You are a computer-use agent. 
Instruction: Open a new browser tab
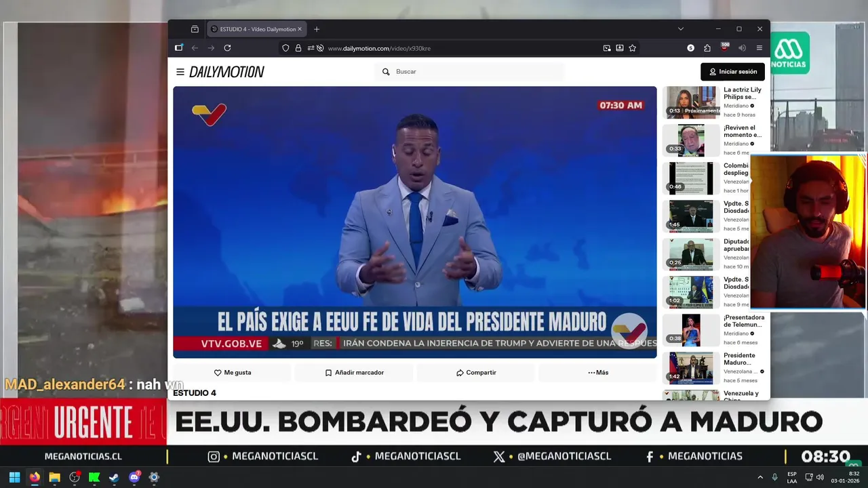[317, 29]
